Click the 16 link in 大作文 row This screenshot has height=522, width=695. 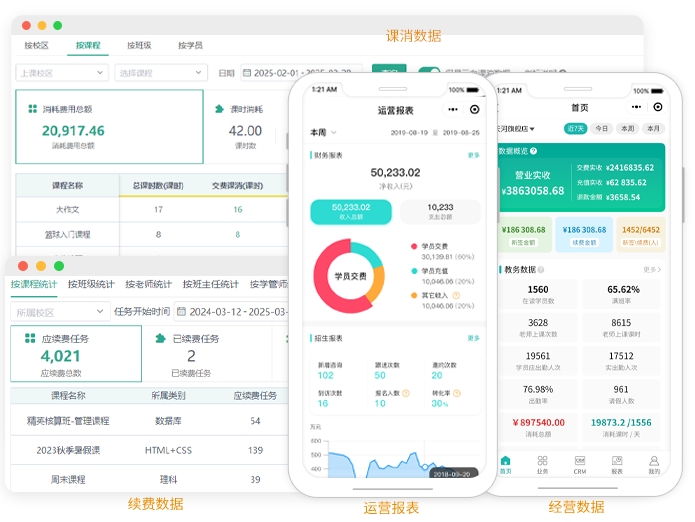click(x=238, y=209)
